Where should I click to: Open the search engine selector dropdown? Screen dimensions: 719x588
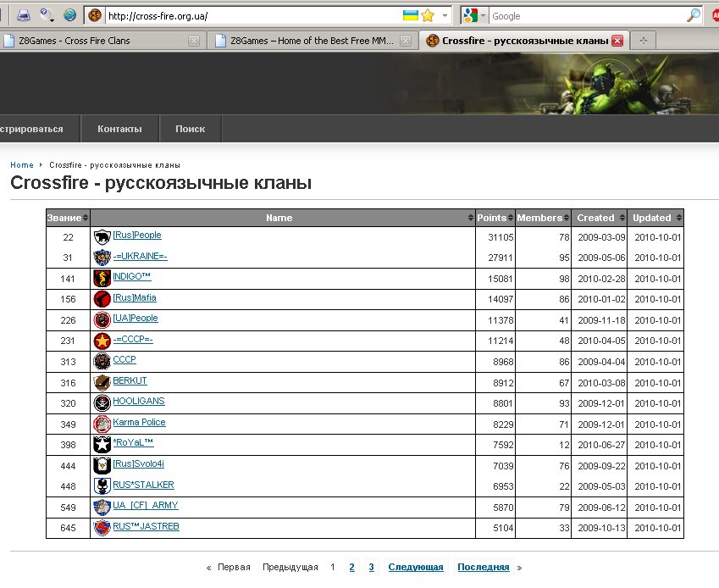pos(483,16)
